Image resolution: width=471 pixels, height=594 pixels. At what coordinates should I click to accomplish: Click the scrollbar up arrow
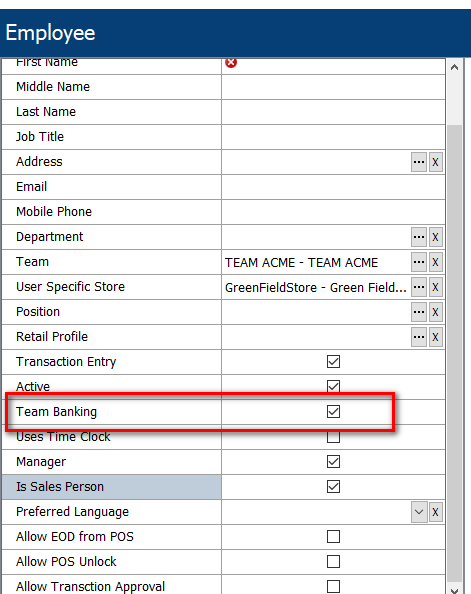(455, 68)
